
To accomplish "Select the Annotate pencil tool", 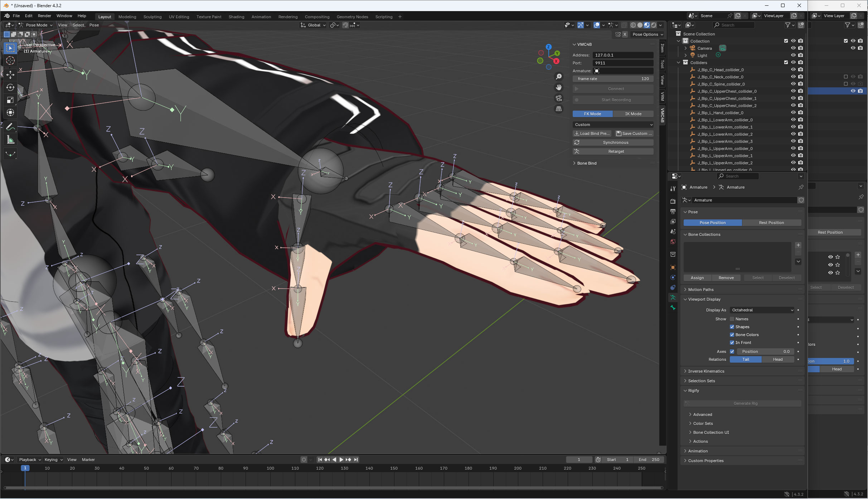I will pos(10,127).
